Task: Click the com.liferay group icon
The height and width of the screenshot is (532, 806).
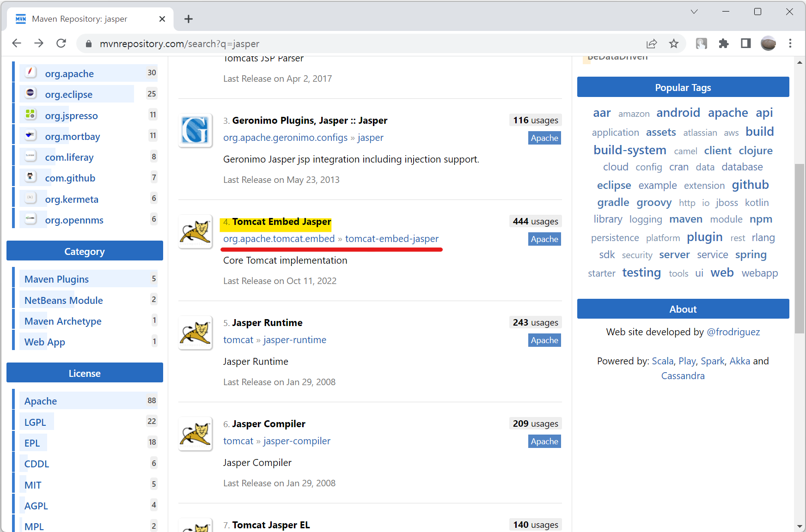Action: [x=30, y=156]
